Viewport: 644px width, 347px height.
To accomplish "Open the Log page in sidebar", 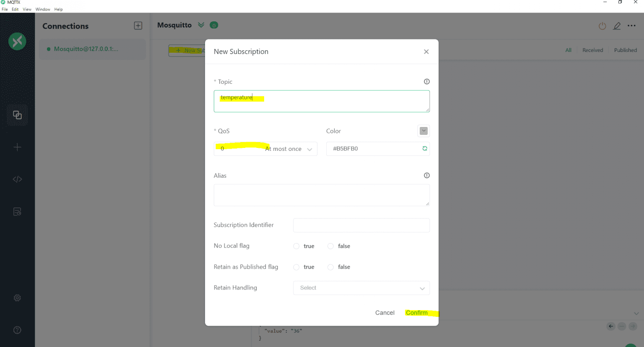I will 17,212.
